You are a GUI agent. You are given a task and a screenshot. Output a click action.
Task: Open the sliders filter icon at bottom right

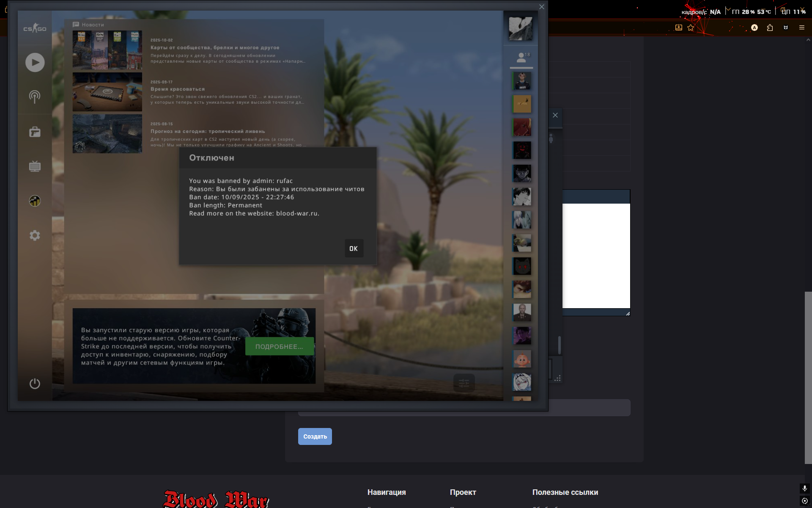click(x=464, y=383)
